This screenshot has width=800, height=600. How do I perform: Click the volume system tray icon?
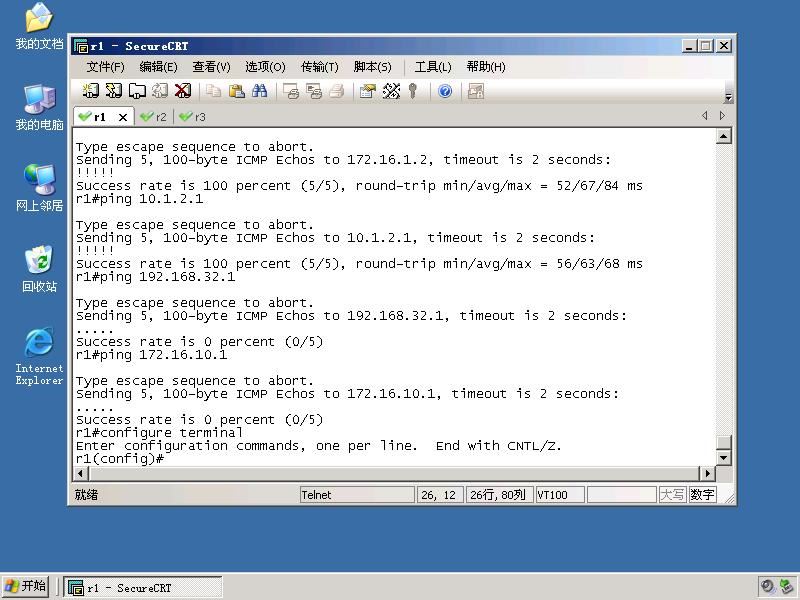click(767, 586)
